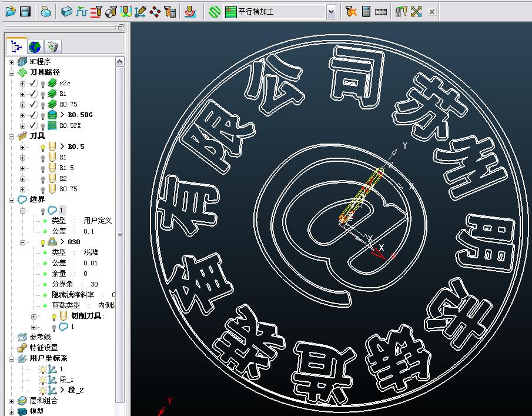Open the block definition icon
Viewport: 532px width, 416px height.
66,12
